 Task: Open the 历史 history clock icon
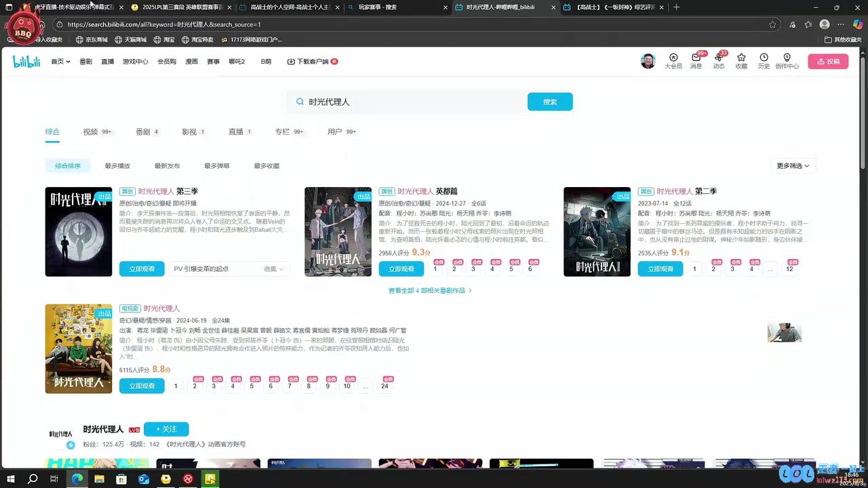(x=764, y=61)
